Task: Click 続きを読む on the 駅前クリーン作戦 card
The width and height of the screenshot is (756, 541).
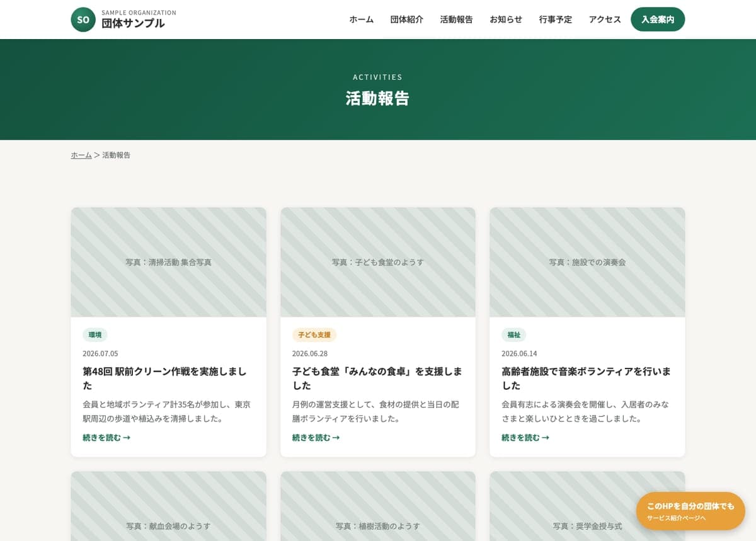Action: 106,437
